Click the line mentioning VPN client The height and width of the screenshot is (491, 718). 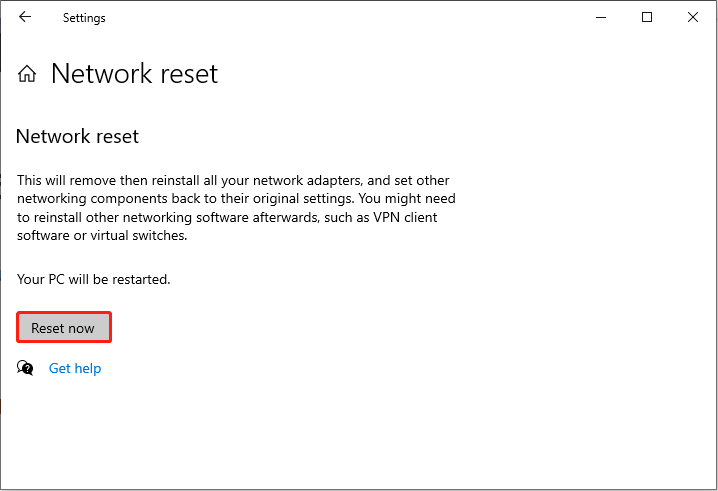[227, 217]
